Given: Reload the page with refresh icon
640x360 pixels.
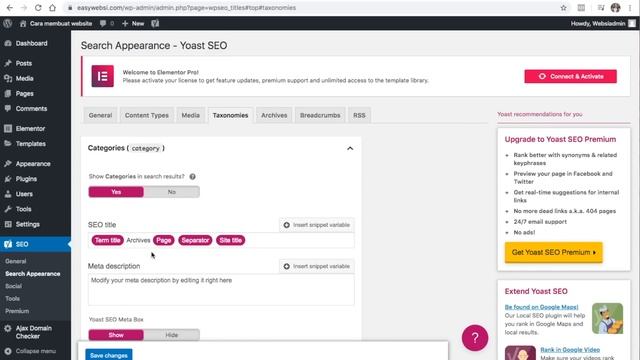Looking at the screenshot, I should pyautogui.click(x=38, y=8).
